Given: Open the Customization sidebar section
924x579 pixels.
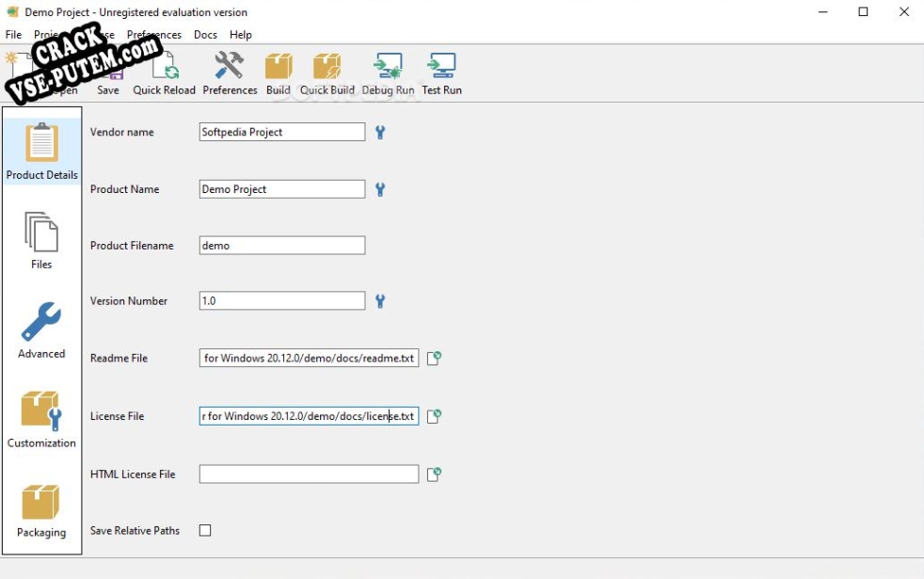Looking at the screenshot, I should coord(41,419).
